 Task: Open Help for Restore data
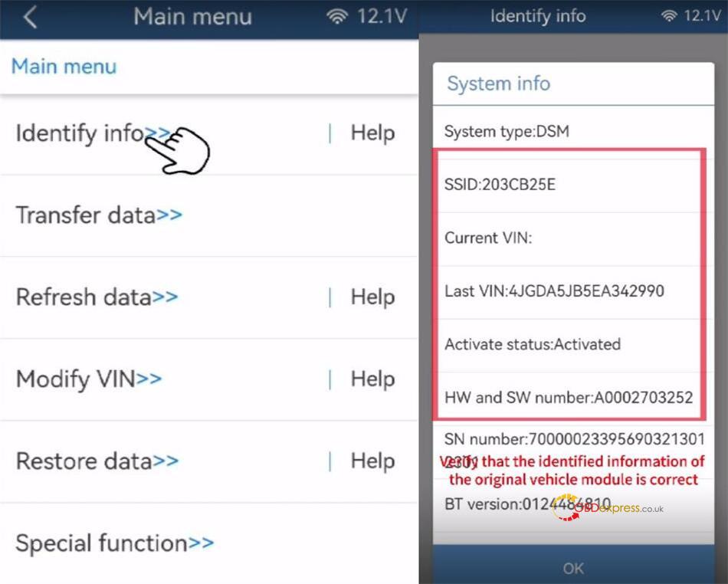(372, 461)
